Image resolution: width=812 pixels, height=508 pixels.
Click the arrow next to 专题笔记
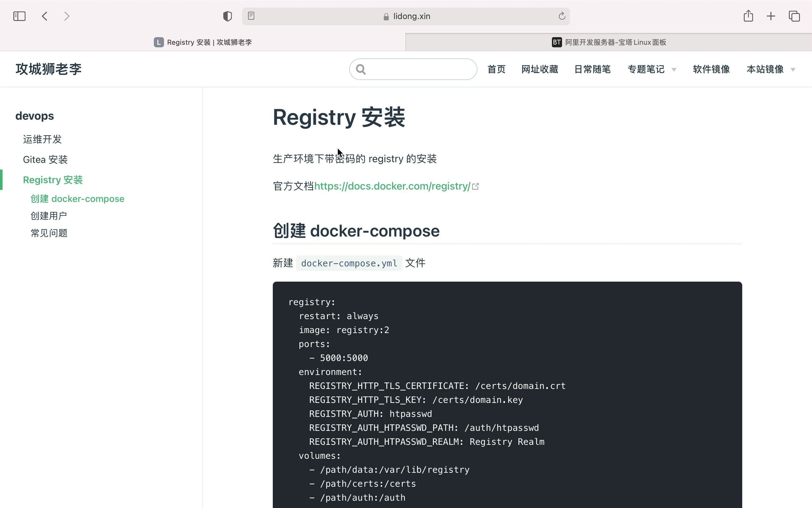[674, 70]
